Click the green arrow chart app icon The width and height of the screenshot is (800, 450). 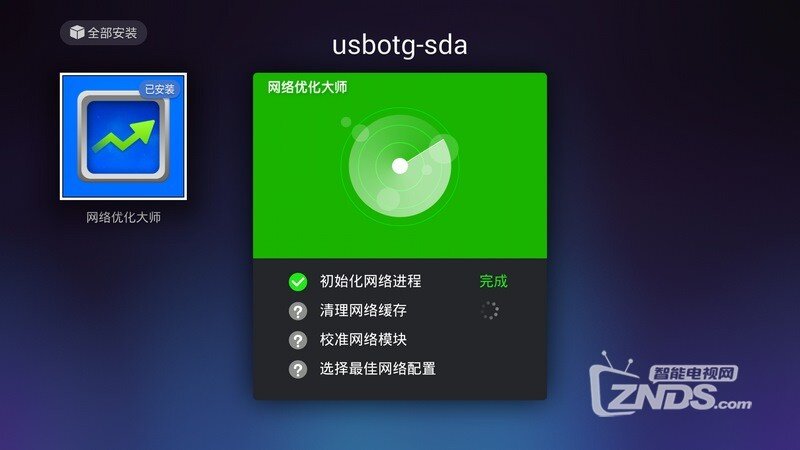[x=123, y=136]
